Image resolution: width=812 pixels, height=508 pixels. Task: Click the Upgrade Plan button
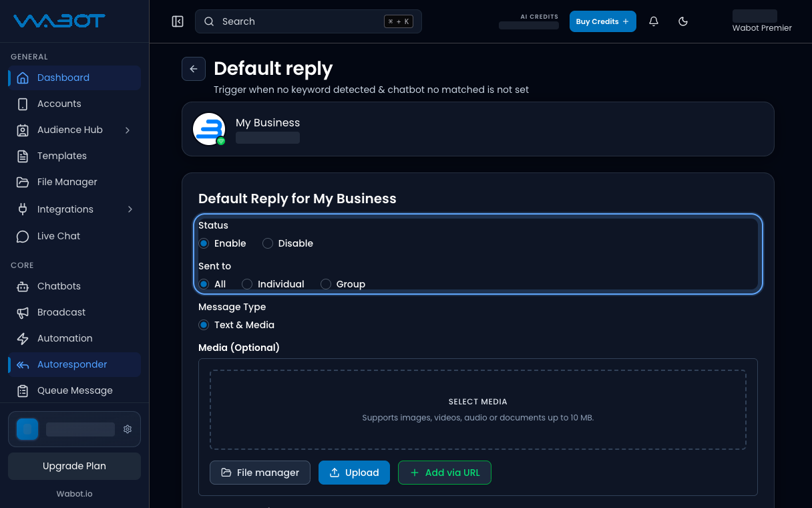pos(74,466)
